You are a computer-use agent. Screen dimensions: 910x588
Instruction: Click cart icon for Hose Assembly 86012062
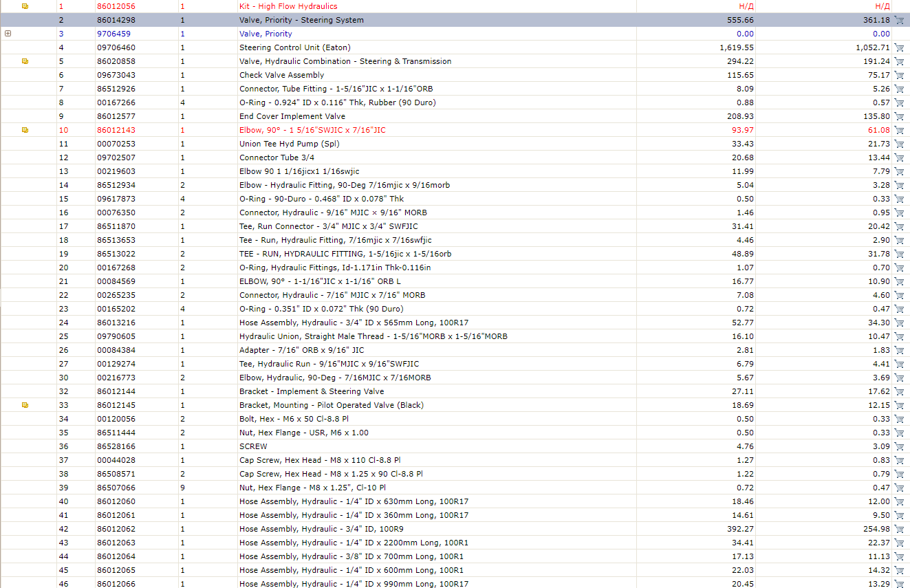[x=899, y=529]
